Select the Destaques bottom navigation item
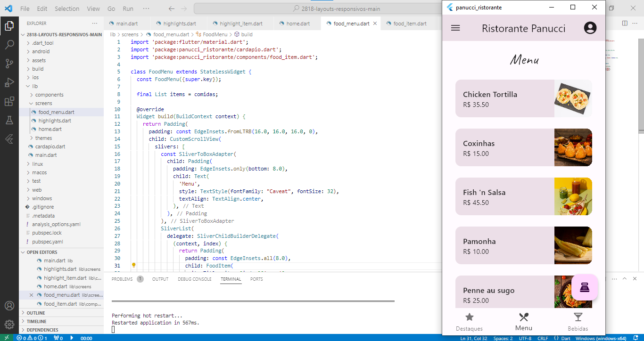Screen dimensions: 644x341 [x=469, y=322]
